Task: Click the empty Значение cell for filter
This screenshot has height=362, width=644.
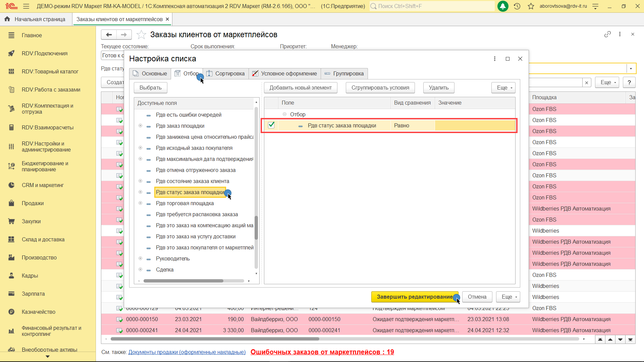Action: 475,125
